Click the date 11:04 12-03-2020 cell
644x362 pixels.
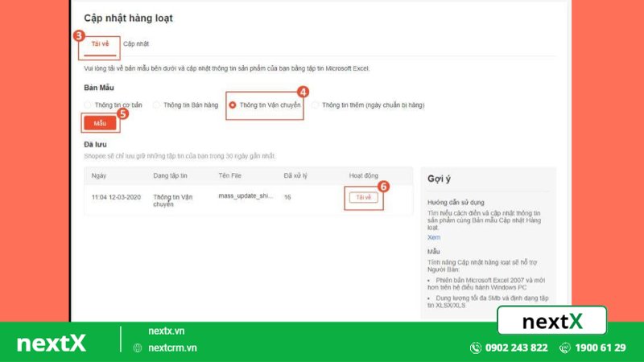[116, 197]
